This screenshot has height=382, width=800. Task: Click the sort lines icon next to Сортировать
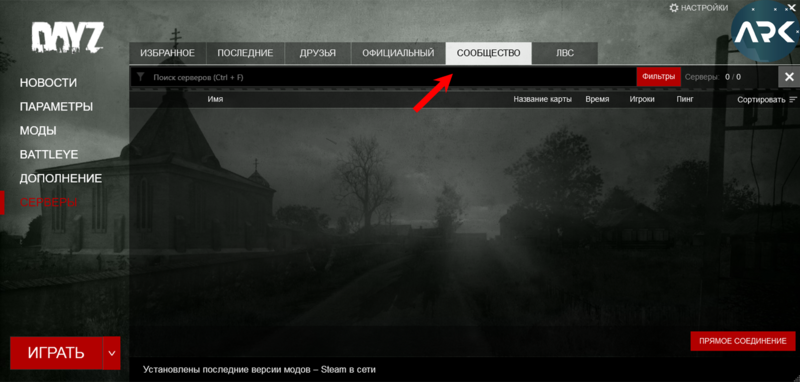[792, 99]
